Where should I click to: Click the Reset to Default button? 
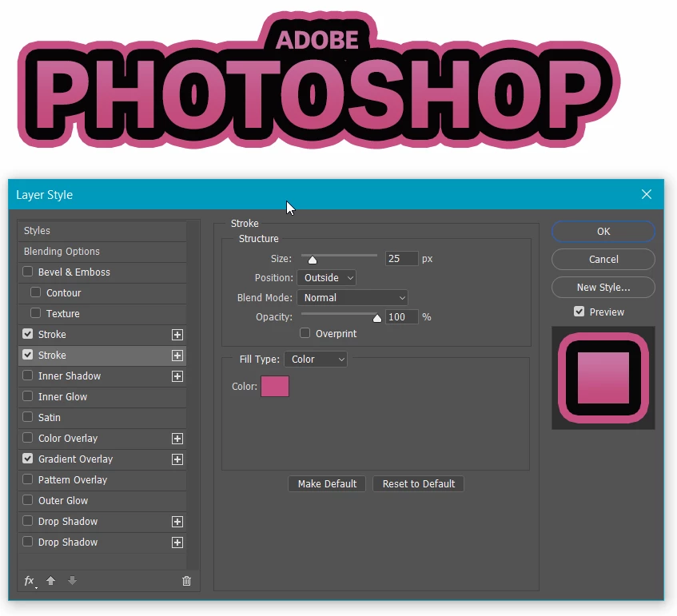tap(418, 483)
